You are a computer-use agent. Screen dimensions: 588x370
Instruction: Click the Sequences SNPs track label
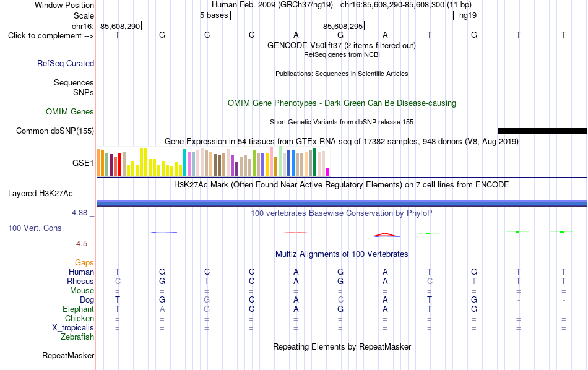(x=74, y=87)
